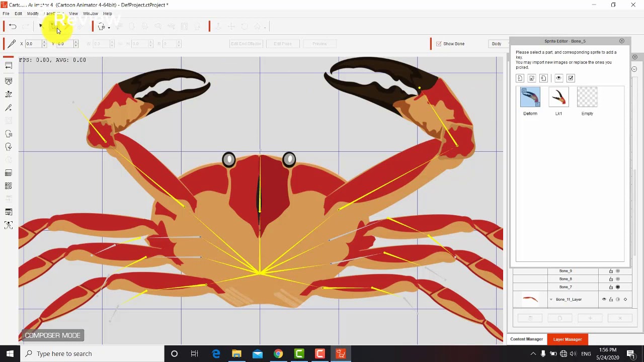The image size is (644, 362).
Task: Select the Bone_7 layer row
Action: click(x=572, y=287)
